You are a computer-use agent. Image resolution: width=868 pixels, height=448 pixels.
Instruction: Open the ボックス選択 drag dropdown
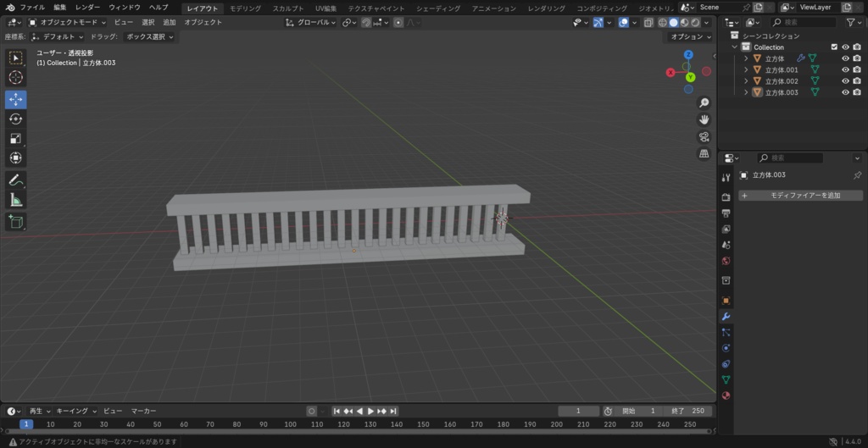tap(148, 37)
